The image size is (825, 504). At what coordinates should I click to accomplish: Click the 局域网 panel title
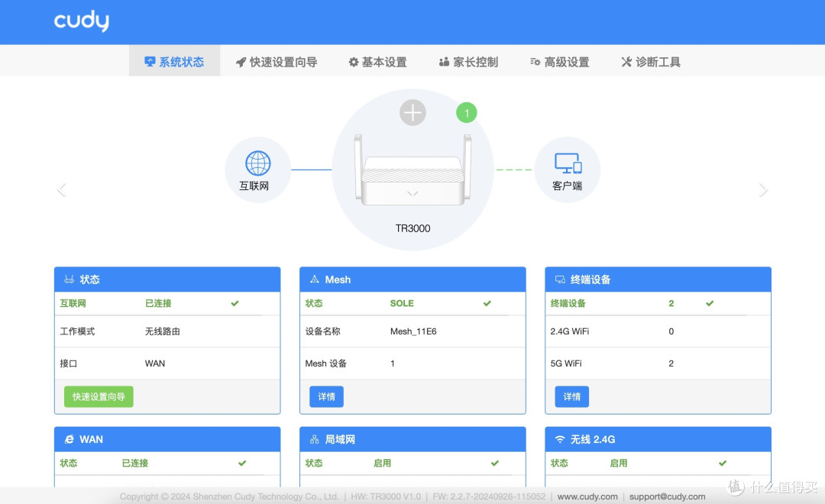(340, 439)
